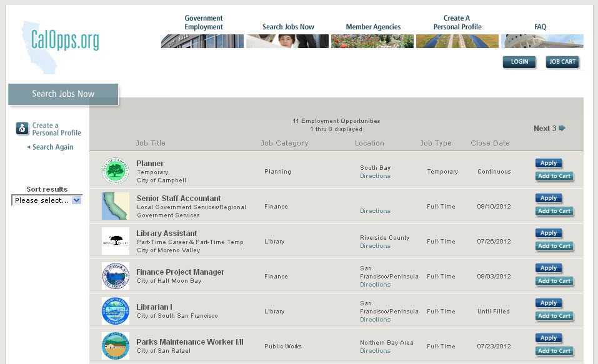Screen dimensions: 598x364
Task: Get Directions for Finance Project Manager job
Action: coord(376,284)
